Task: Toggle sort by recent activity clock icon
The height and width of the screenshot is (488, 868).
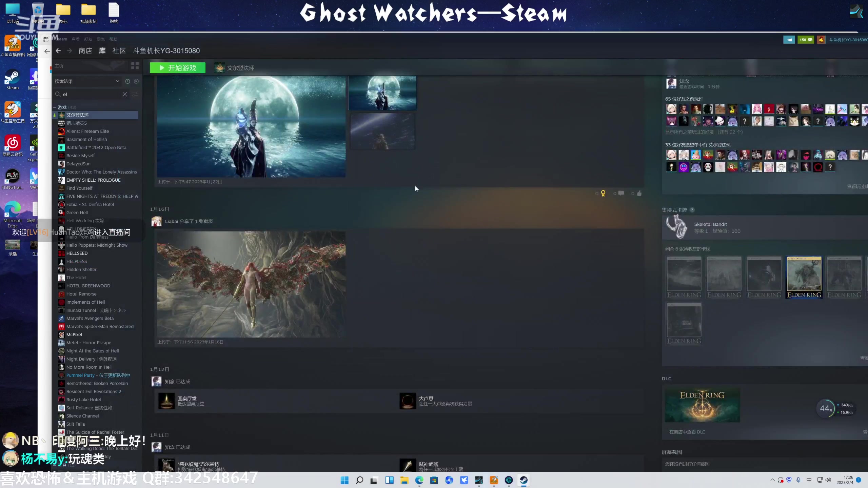Action: point(127,81)
